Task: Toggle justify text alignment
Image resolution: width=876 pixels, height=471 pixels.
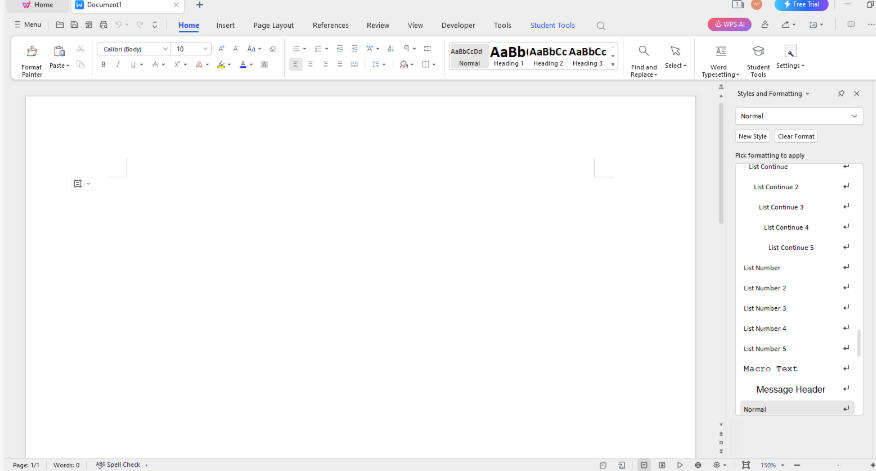Action: pos(340,65)
